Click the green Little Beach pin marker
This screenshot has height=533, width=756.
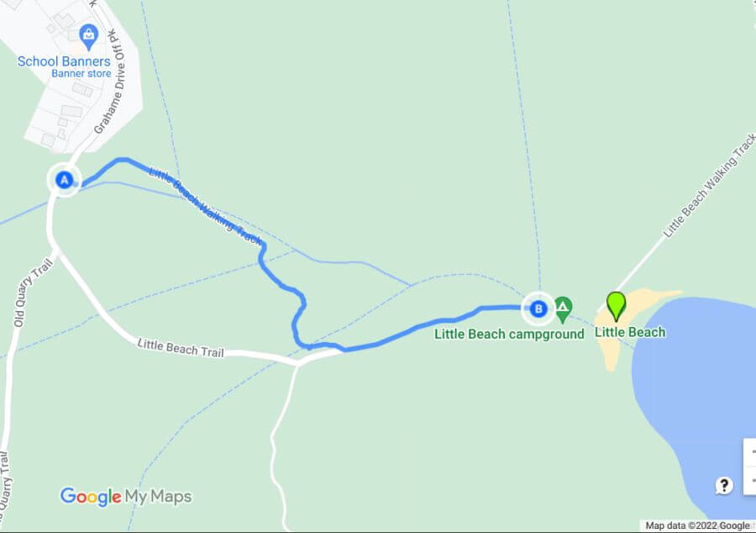click(x=616, y=306)
